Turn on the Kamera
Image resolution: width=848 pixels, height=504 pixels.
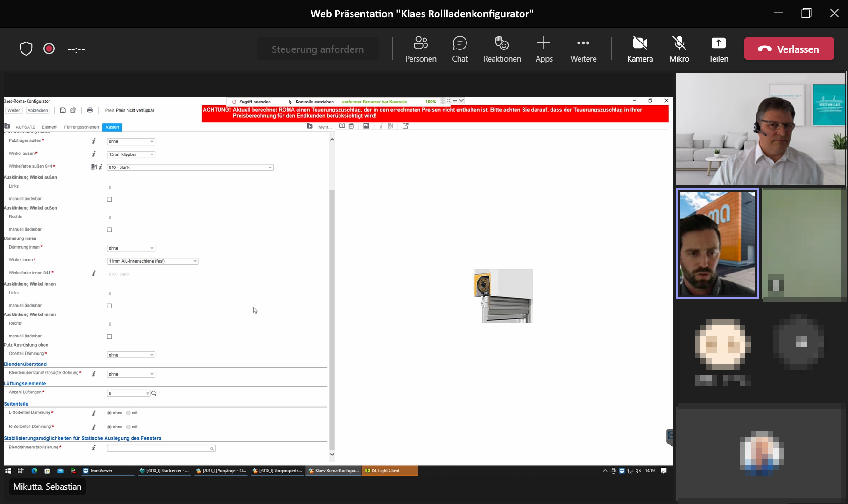640,49
